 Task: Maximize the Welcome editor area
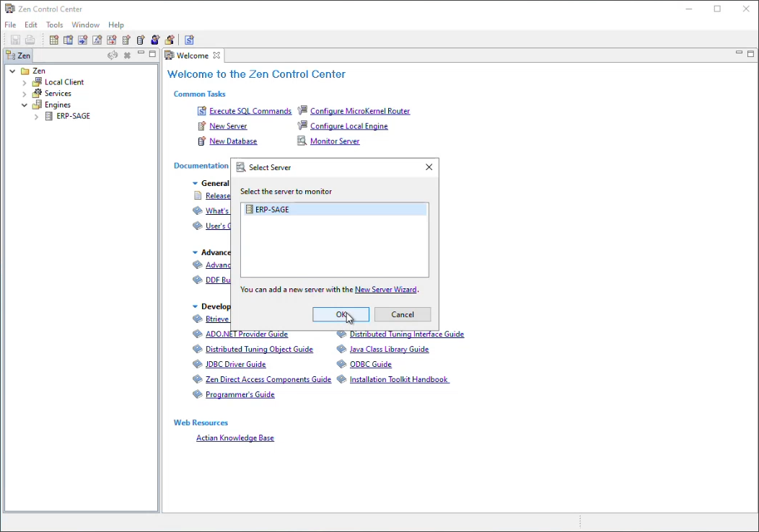tap(751, 54)
